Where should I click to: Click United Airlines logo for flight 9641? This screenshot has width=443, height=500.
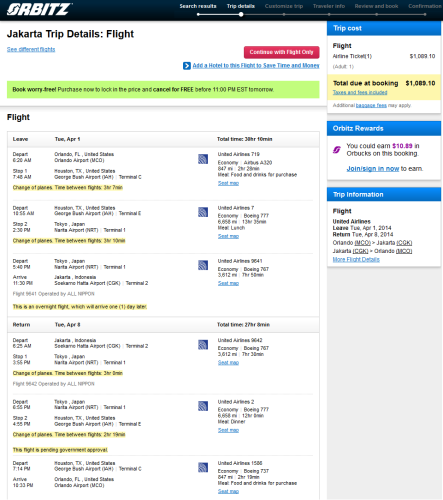[203, 265]
